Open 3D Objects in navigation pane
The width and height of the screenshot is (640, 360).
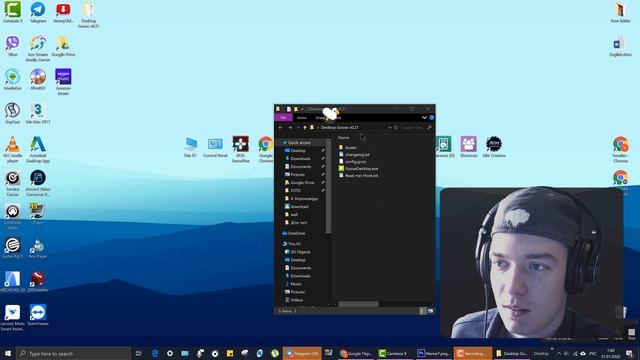[298, 252]
